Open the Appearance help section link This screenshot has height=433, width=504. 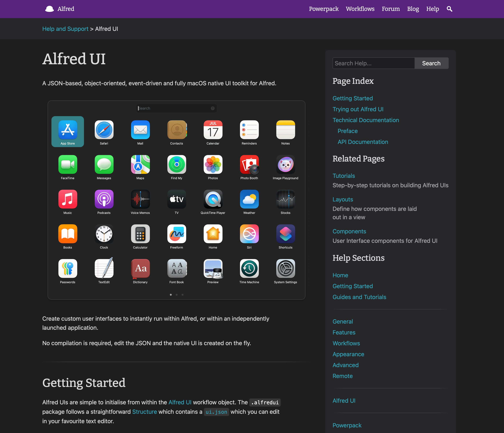coord(348,354)
